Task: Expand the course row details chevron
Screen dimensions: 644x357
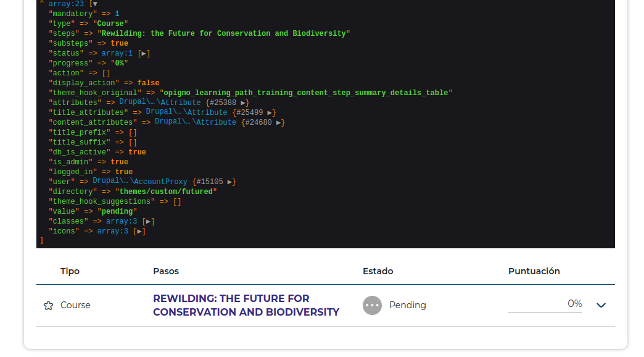Action: 601,305
